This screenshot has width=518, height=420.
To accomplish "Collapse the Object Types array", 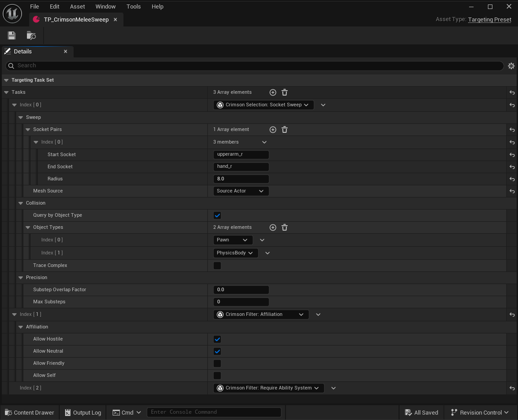I will coord(28,227).
